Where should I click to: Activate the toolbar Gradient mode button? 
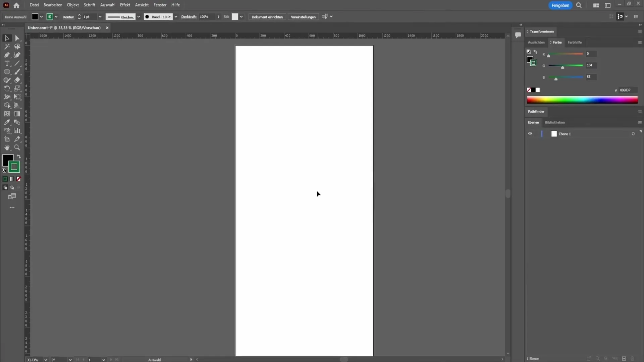coord(12,179)
